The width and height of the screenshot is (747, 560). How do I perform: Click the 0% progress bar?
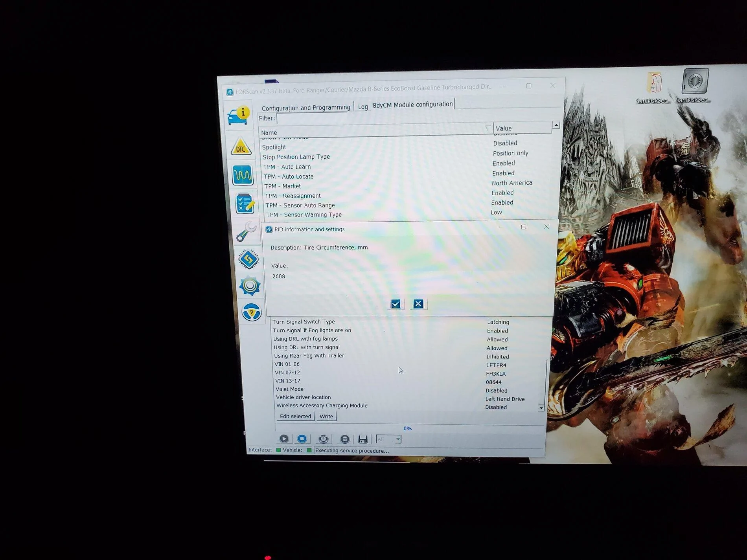click(x=409, y=428)
